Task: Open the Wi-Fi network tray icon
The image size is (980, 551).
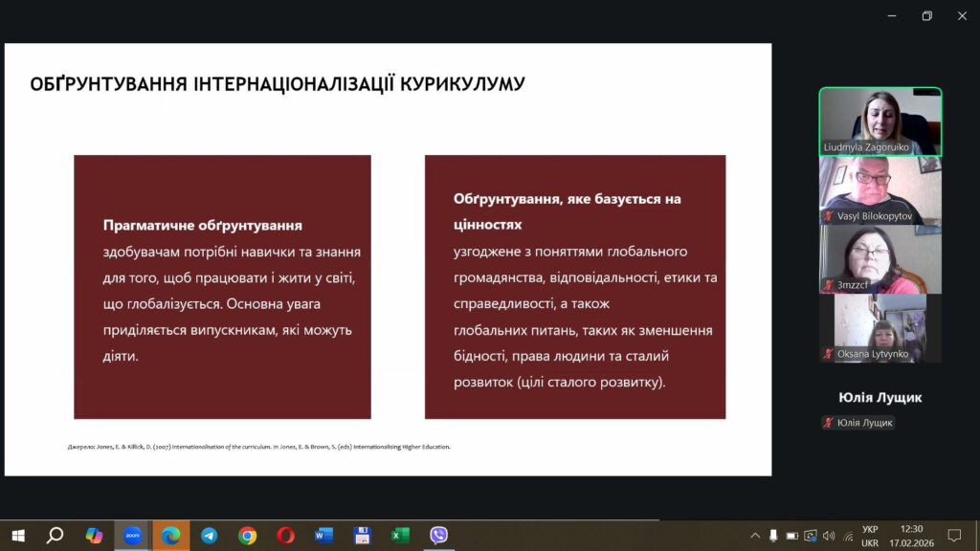Action: point(846,536)
